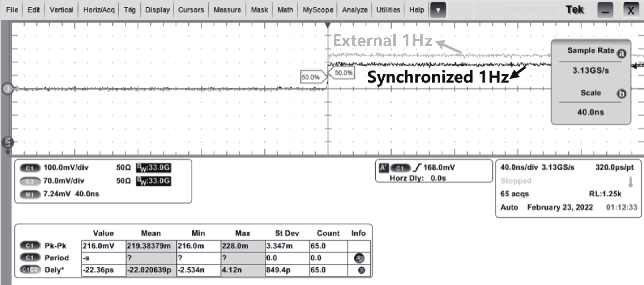
Task: Open the Cursors menu
Action: 191,10
